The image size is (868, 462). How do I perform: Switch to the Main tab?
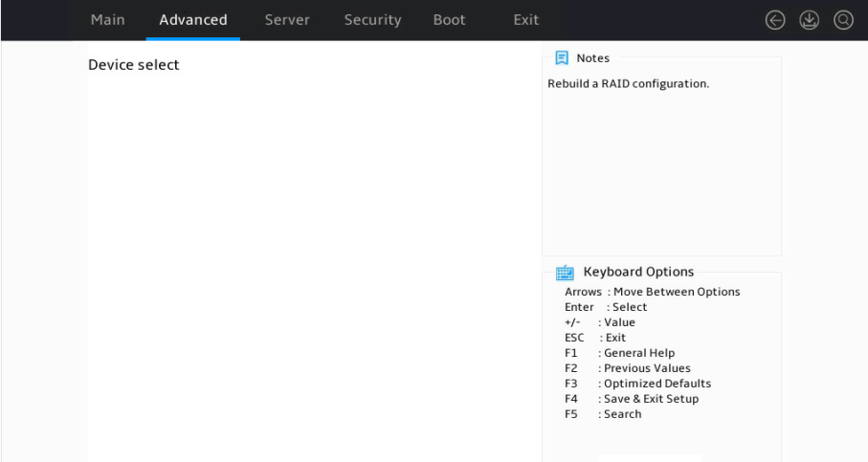(x=108, y=20)
